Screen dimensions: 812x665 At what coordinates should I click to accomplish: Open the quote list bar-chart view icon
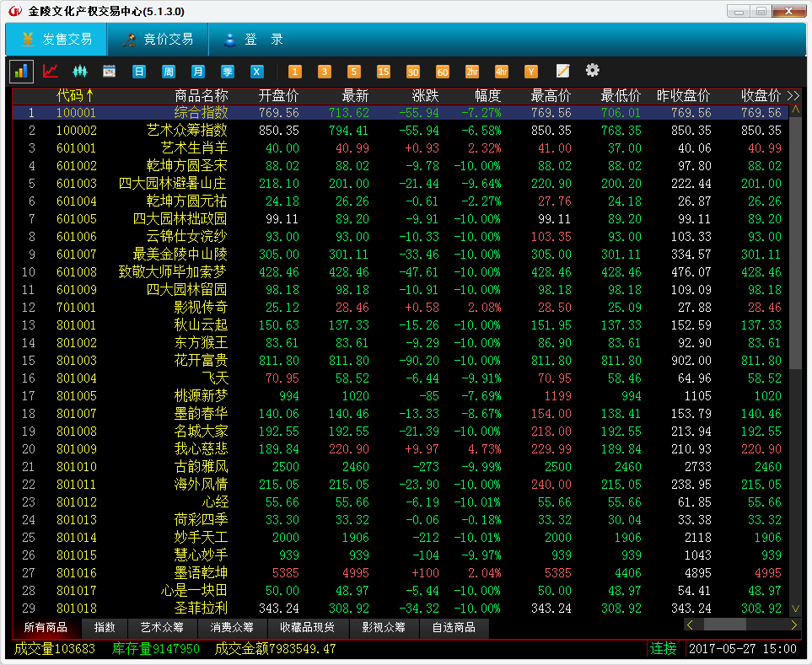click(21, 71)
